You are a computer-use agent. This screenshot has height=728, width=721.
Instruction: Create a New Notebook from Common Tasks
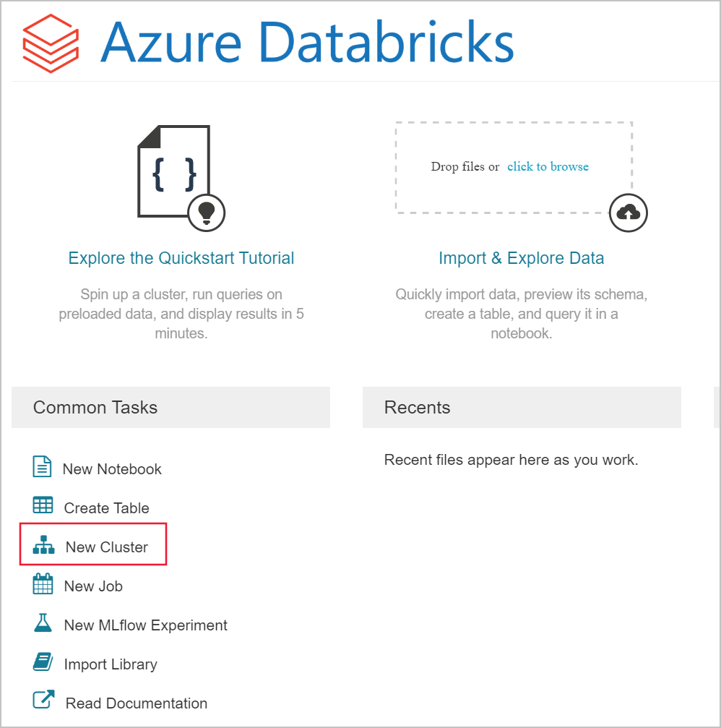(x=112, y=469)
